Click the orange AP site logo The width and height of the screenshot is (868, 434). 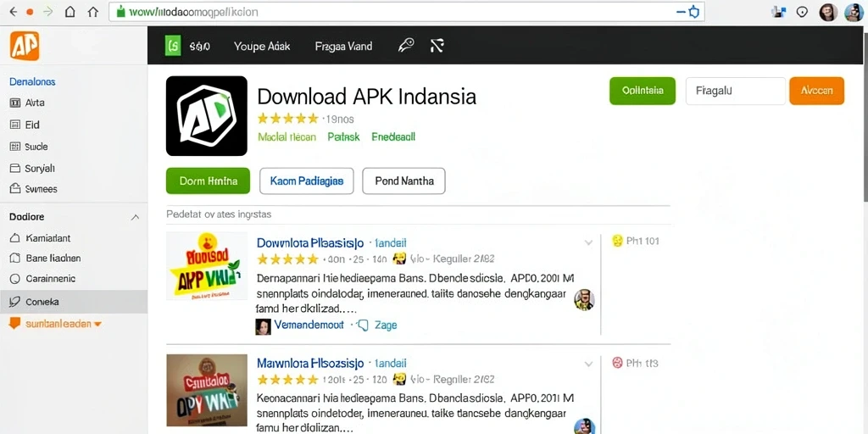(x=25, y=46)
